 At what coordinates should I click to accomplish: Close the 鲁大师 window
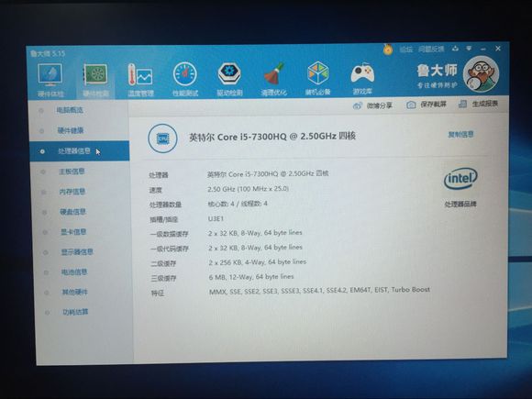pos(498,49)
